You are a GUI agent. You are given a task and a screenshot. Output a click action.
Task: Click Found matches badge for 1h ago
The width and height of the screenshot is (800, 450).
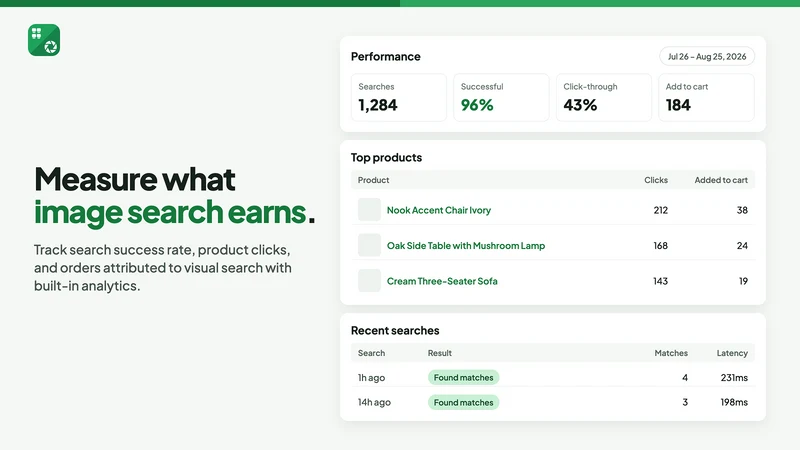[x=463, y=378]
